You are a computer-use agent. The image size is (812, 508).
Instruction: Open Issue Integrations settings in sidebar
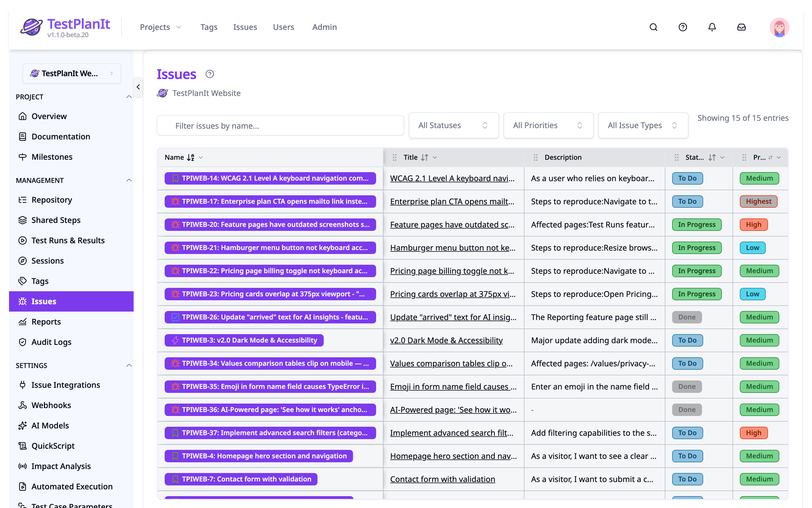click(71, 385)
